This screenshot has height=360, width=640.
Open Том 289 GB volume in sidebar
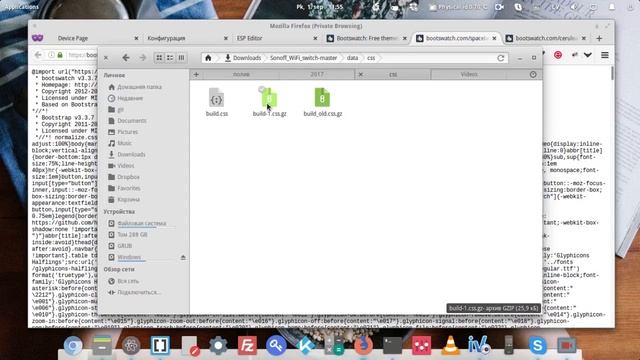click(128, 235)
